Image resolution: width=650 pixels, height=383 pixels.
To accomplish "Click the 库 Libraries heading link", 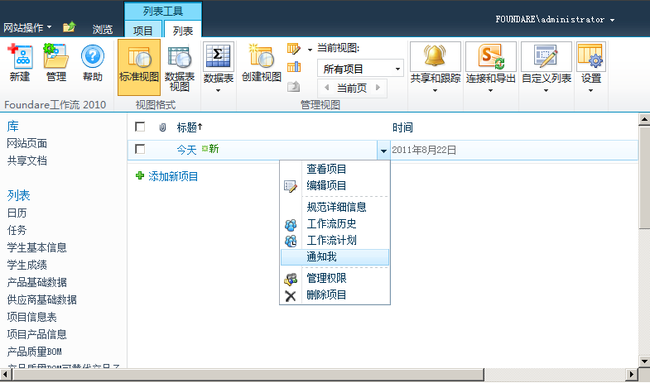I will 13,126.
